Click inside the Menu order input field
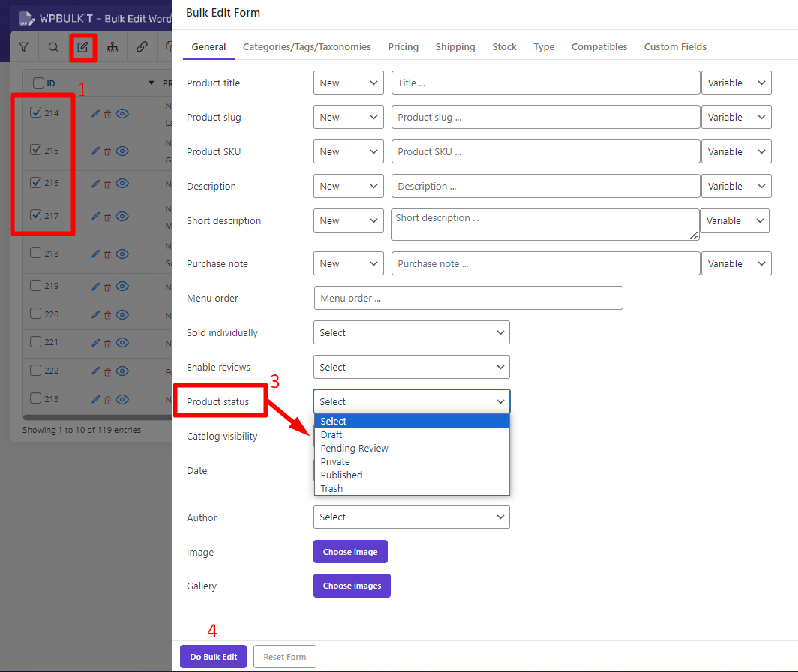Viewport: 798px width, 672px height. 468,298
